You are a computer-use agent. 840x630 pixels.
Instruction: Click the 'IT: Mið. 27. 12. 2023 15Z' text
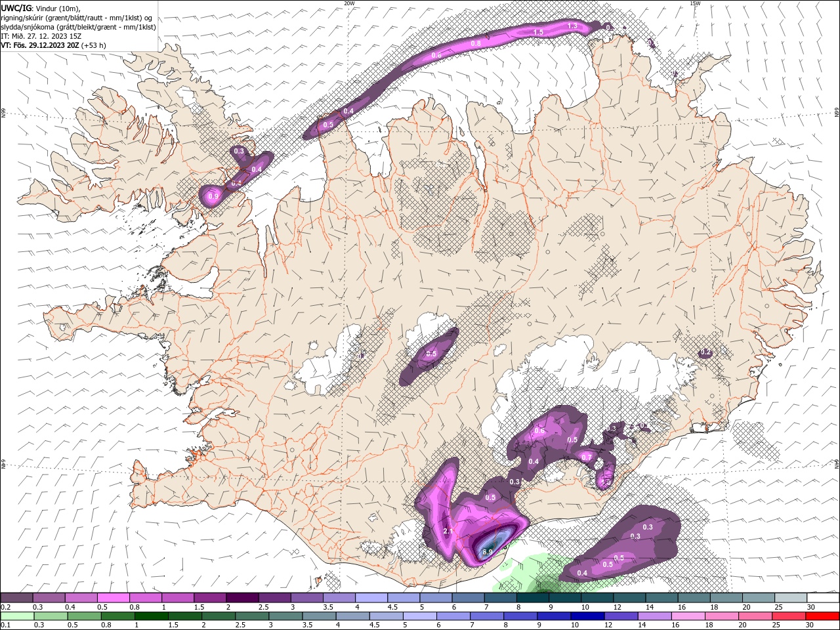(x=41, y=35)
